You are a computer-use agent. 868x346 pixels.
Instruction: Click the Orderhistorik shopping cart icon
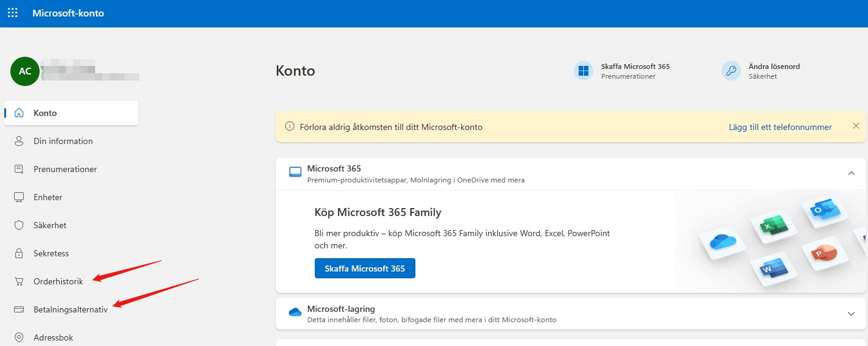pyautogui.click(x=19, y=281)
